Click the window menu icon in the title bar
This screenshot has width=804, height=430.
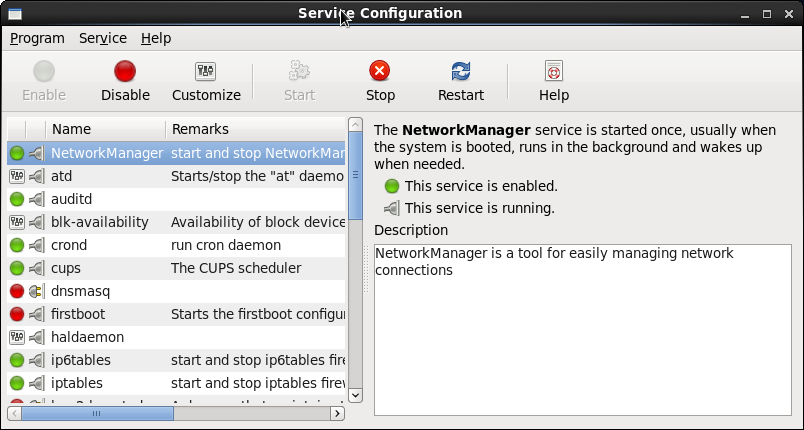[15, 14]
